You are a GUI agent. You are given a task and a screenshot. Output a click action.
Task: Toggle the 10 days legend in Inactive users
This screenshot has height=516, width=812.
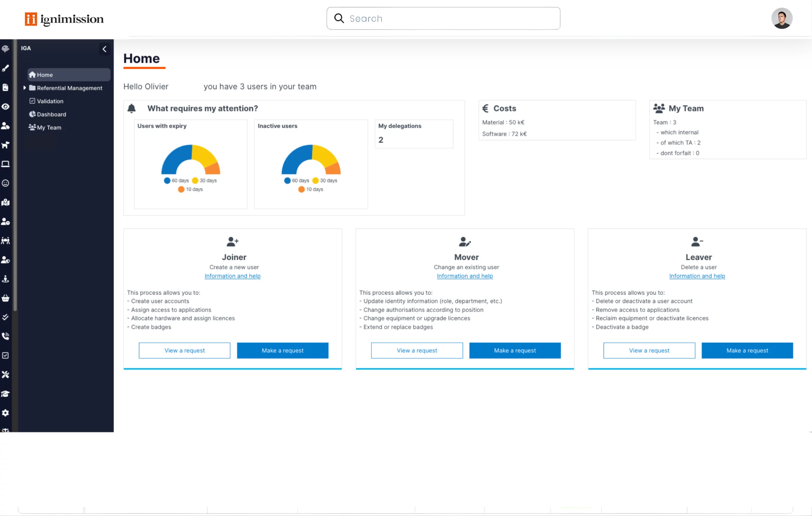[x=311, y=190]
